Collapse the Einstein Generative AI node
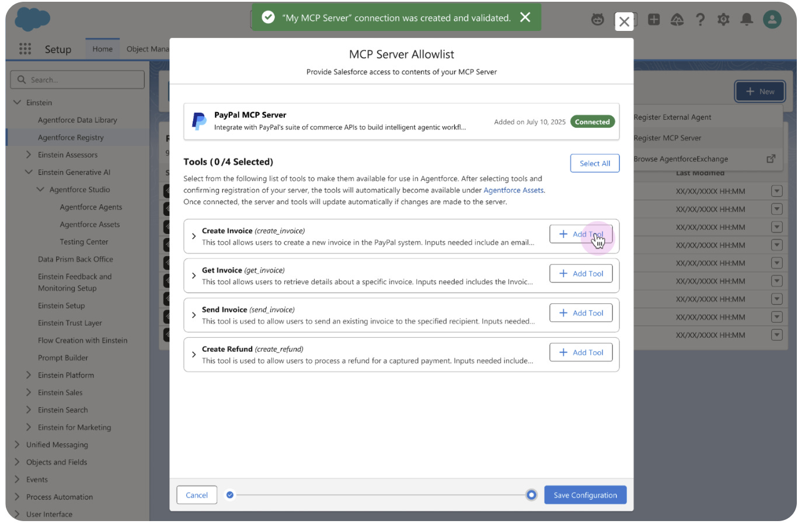Viewport: 812px width, 524px height. coord(29,172)
